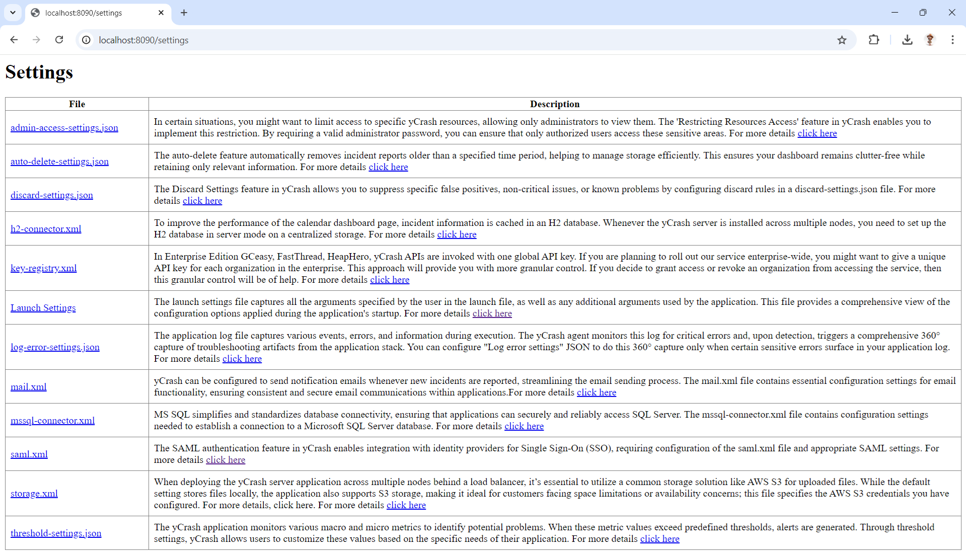Expand the tab search dropdown arrow

(x=13, y=13)
